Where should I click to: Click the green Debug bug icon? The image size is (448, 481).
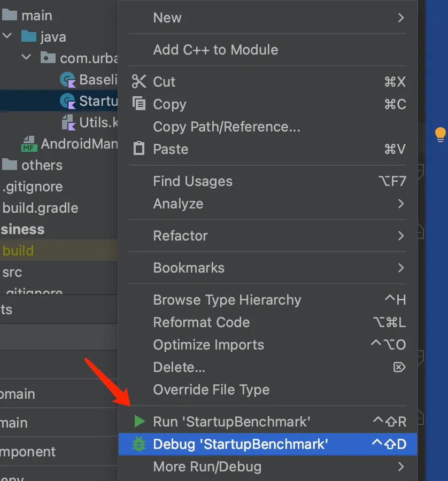click(x=139, y=444)
